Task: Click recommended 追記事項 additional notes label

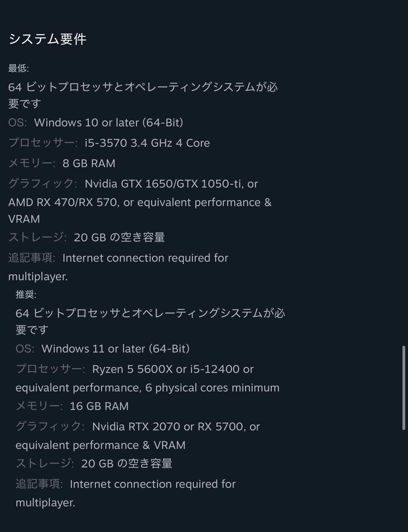Action: click(x=39, y=484)
